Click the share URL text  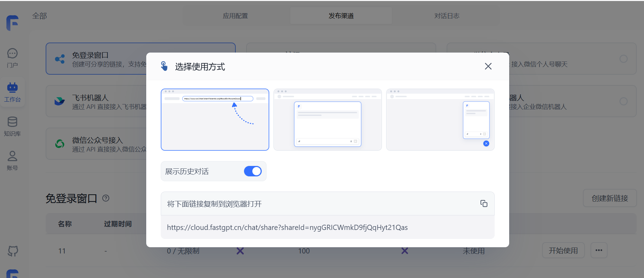click(287, 228)
